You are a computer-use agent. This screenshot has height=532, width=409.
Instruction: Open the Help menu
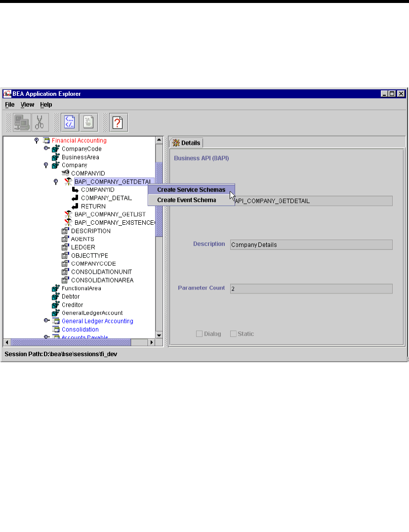click(46, 105)
